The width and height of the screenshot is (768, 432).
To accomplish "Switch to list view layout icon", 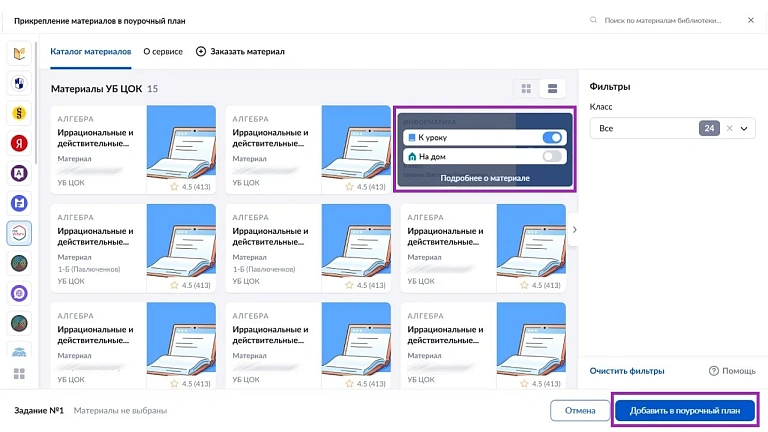I will (x=552, y=89).
